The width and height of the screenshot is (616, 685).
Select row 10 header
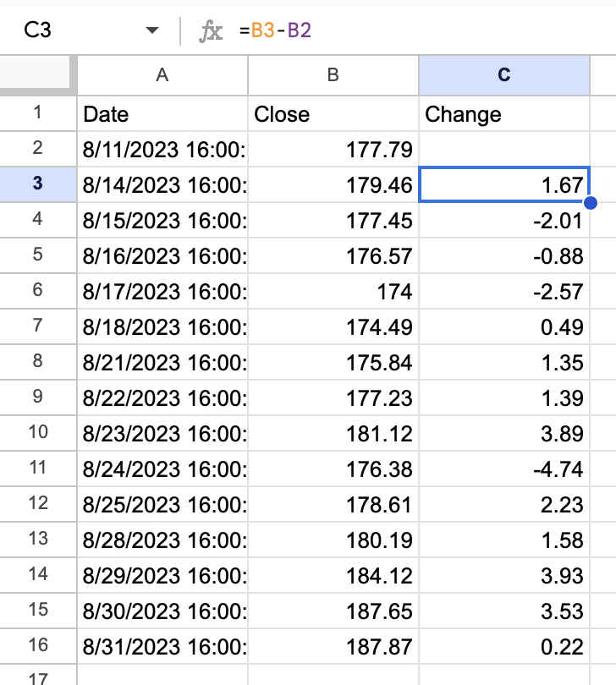[38, 432]
